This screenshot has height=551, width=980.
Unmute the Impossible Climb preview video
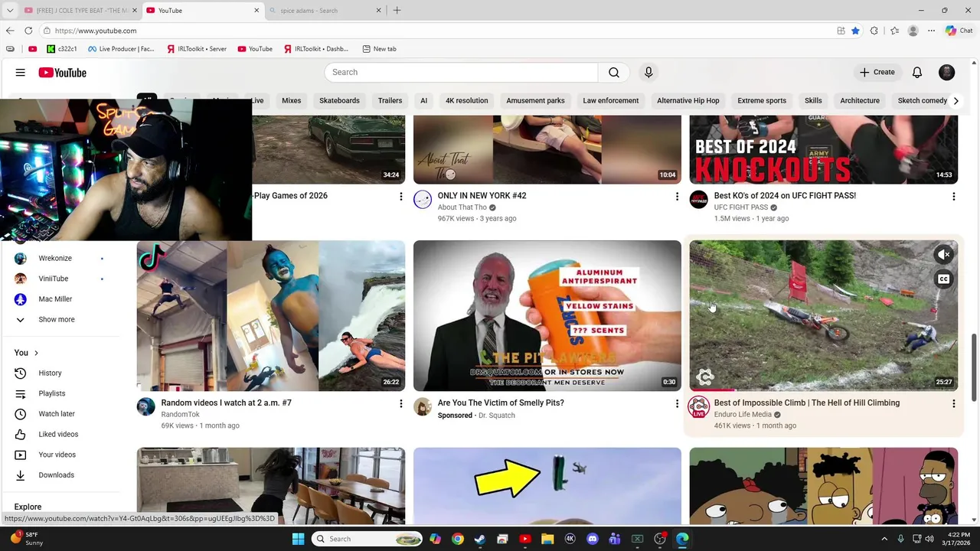click(x=944, y=255)
